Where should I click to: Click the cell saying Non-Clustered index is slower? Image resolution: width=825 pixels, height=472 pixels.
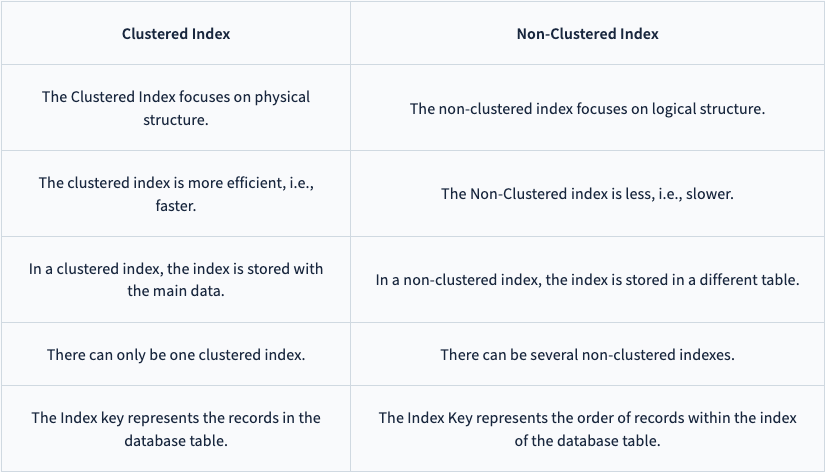pyautogui.click(x=587, y=194)
